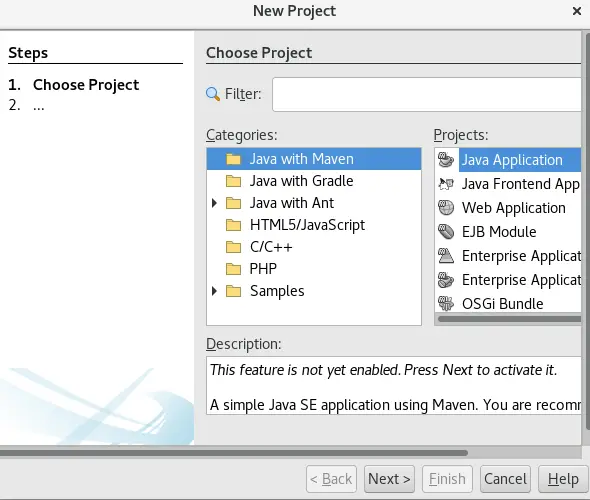Viewport: 590px width, 500px height.
Task: Focus the Filter text field
Action: coord(427,94)
